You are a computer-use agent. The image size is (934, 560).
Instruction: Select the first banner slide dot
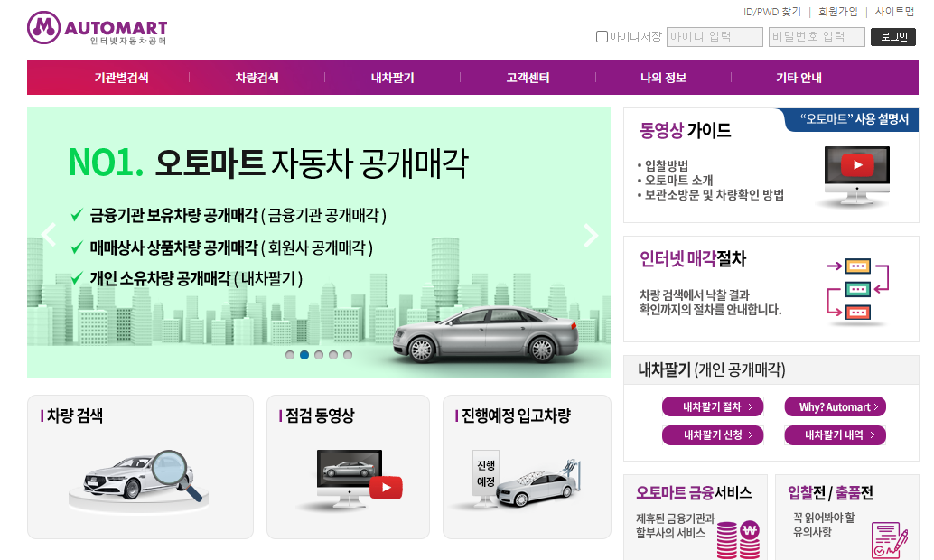click(290, 355)
